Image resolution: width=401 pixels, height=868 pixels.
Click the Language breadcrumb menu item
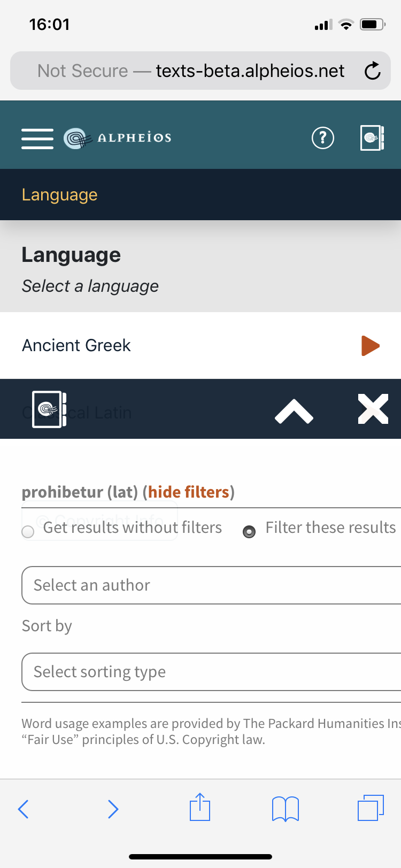point(59,195)
